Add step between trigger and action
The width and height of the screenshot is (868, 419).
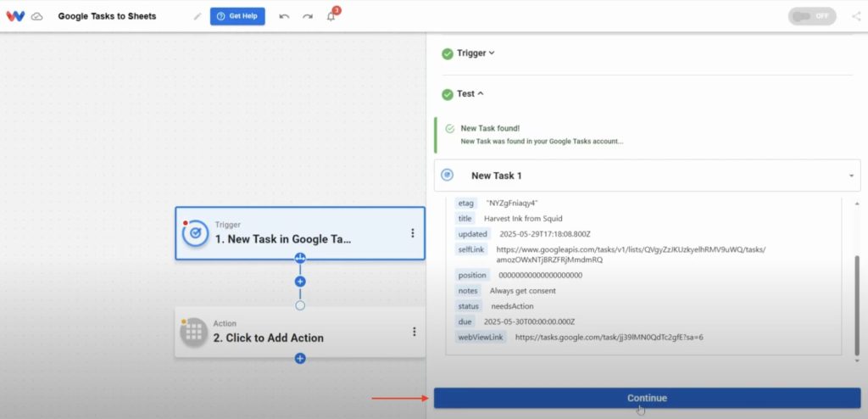[x=300, y=282]
